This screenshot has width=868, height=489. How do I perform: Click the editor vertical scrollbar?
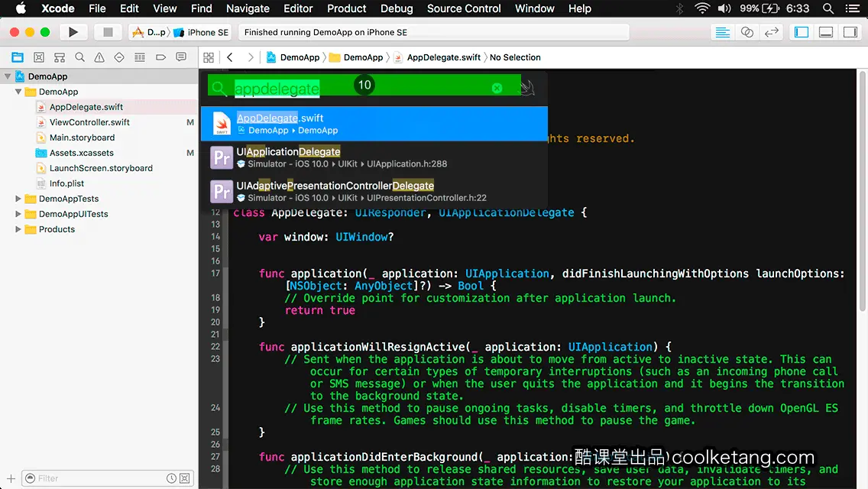coord(863,191)
